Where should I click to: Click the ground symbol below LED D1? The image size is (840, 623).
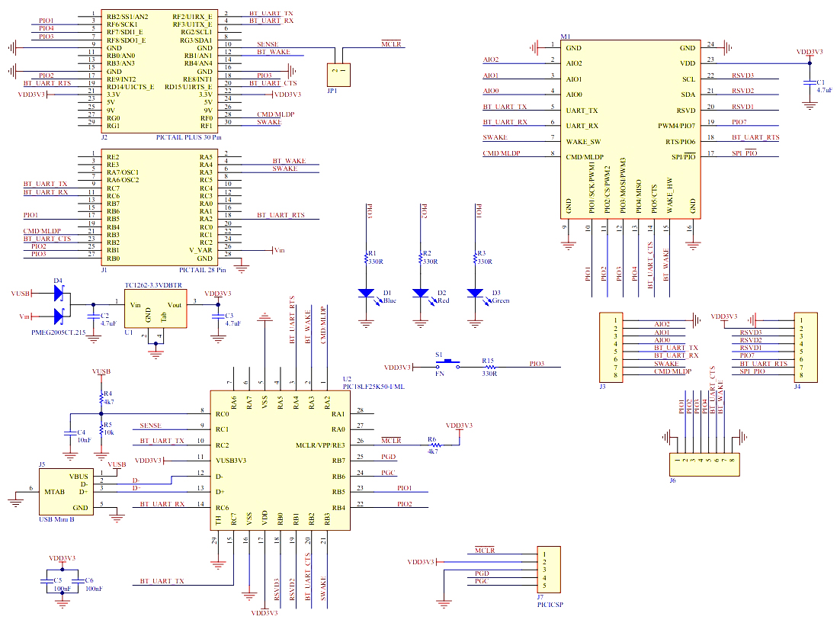[367, 324]
